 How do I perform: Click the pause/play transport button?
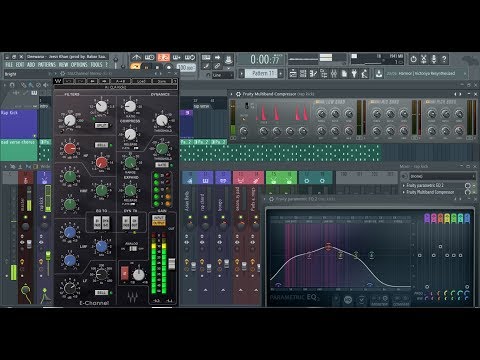point(146,67)
